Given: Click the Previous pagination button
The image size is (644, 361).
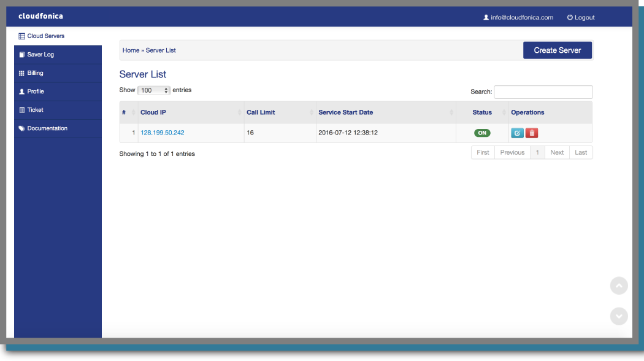Looking at the screenshot, I should click(512, 152).
